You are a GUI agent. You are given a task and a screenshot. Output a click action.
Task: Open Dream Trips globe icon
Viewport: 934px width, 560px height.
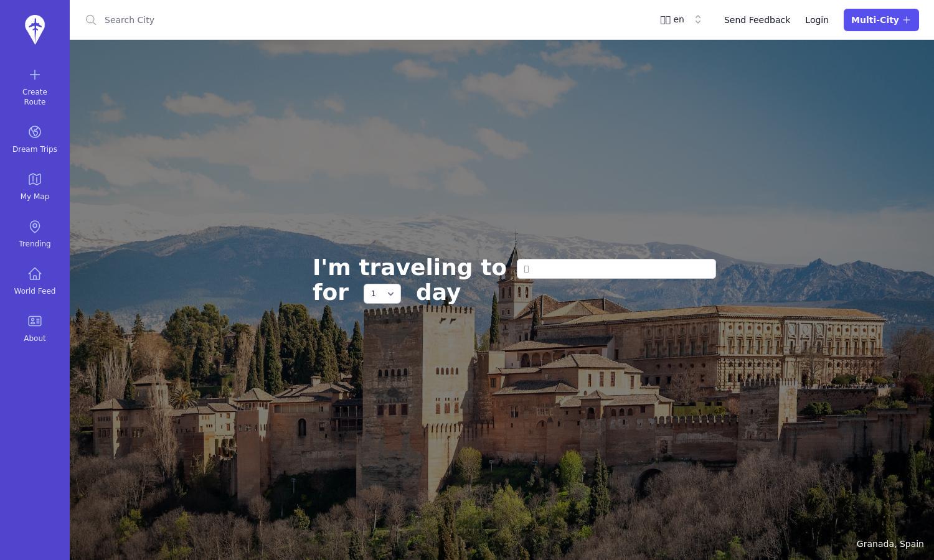[35, 132]
